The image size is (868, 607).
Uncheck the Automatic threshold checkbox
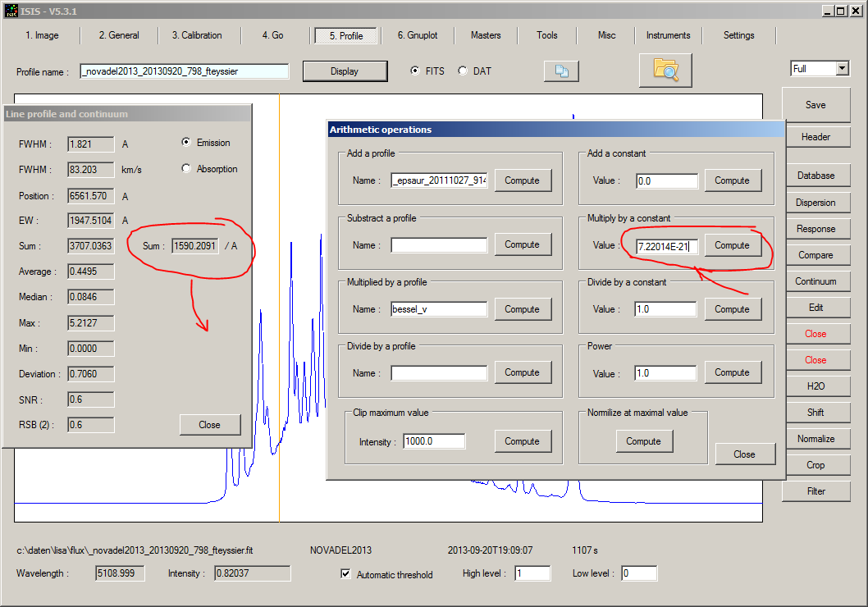pyautogui.click(x=346, y=574)
